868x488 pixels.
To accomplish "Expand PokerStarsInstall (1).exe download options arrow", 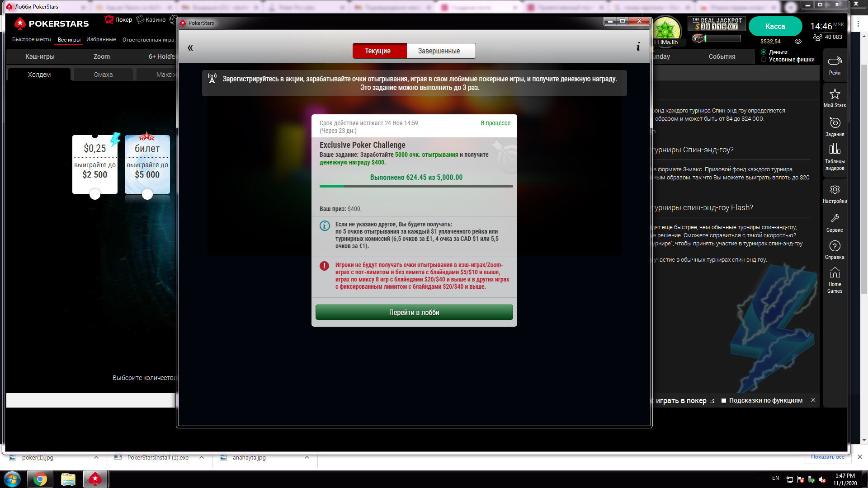I will click(202, 457).
